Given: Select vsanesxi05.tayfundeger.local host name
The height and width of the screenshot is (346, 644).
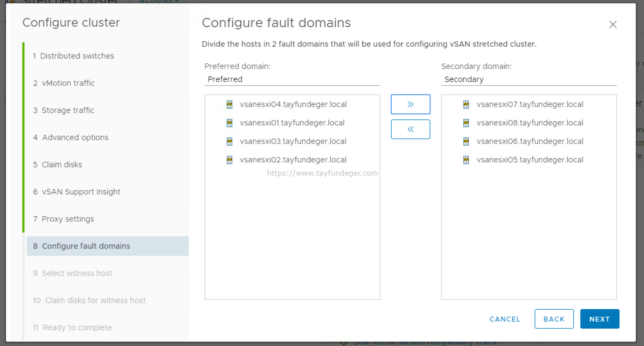Looking at the screenshot, I should tap(530, 160).
